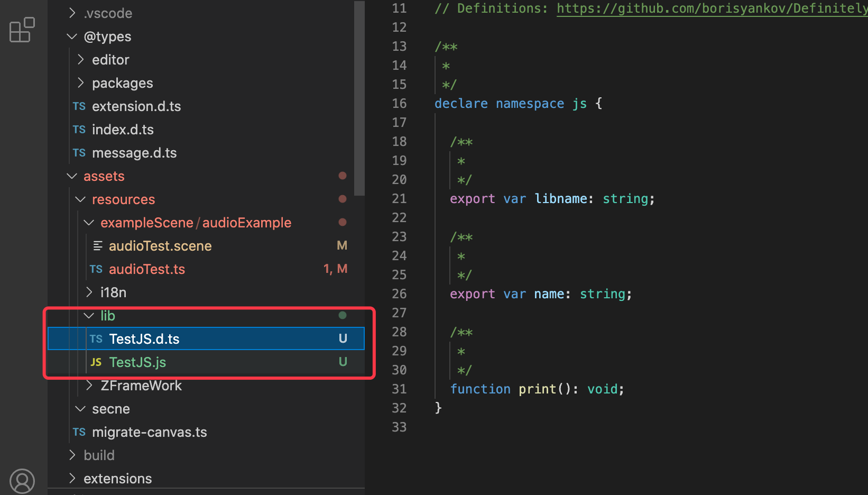Open the Accounts icon in activity bar
868x495 pixels.
pyautogui.click(x=22, y=481)
